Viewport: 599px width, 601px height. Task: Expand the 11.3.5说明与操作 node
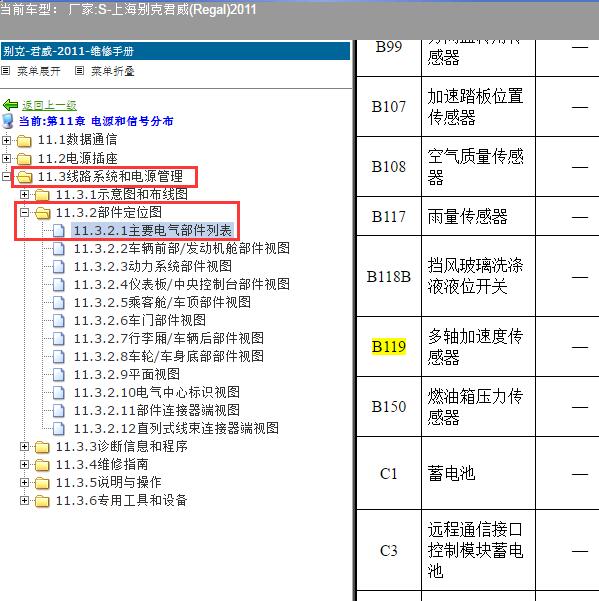click(x=24, y=483)
